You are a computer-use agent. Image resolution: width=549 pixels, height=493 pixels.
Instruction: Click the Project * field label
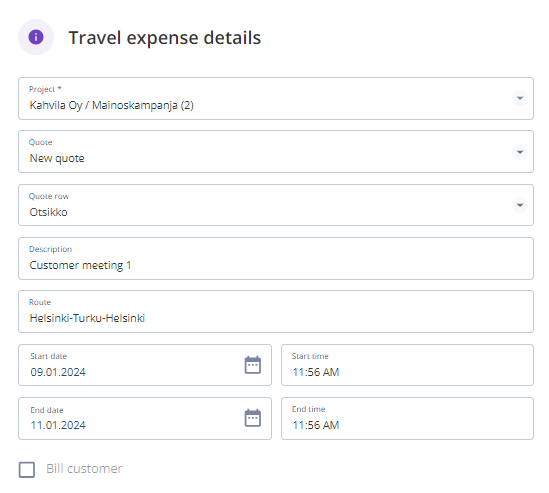[x=45, y=89]
